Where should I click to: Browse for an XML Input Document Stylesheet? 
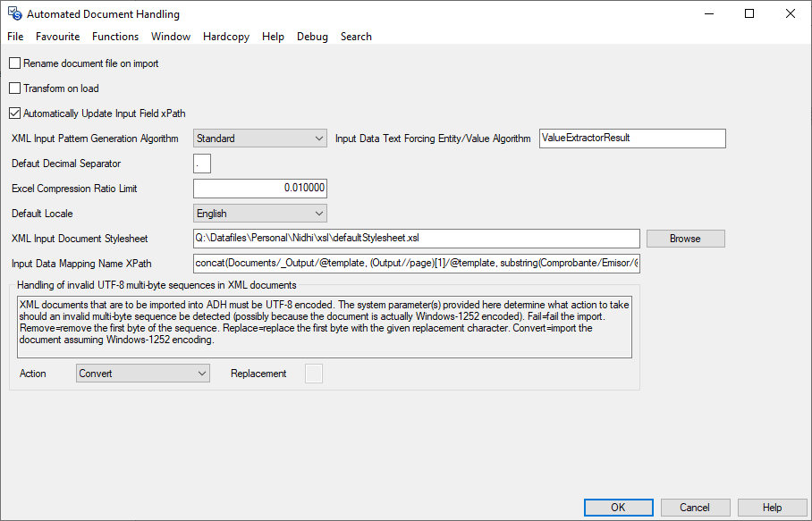click(685, 238)
